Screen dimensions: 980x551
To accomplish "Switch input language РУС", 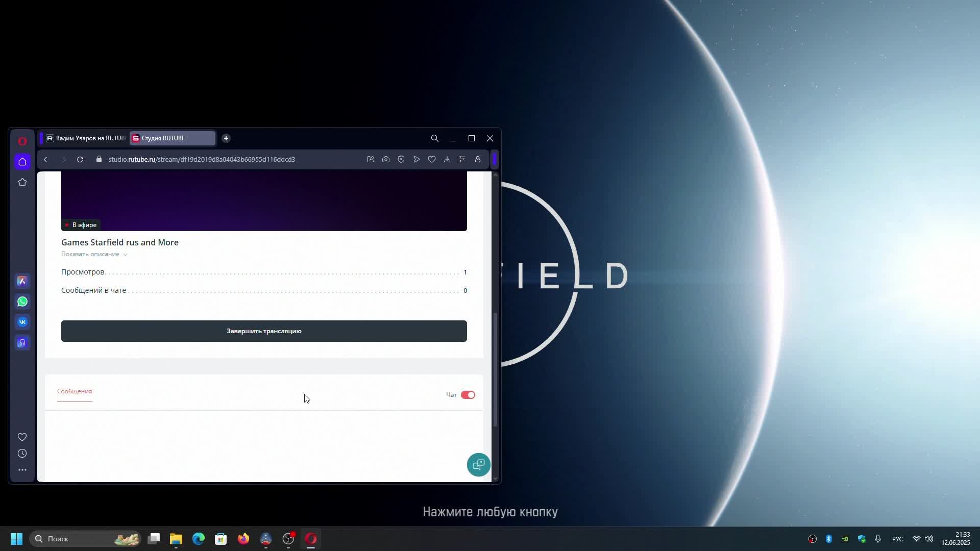I will [897, 539].
